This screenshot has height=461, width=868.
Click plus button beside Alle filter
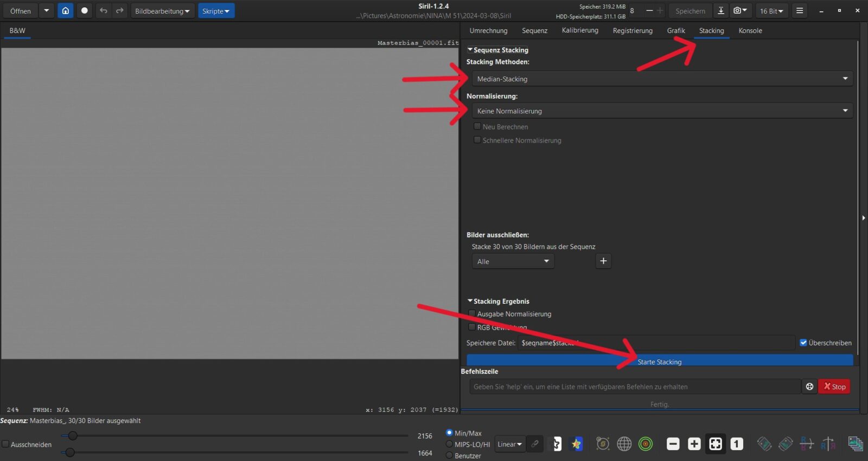click(x=603, y=261)
